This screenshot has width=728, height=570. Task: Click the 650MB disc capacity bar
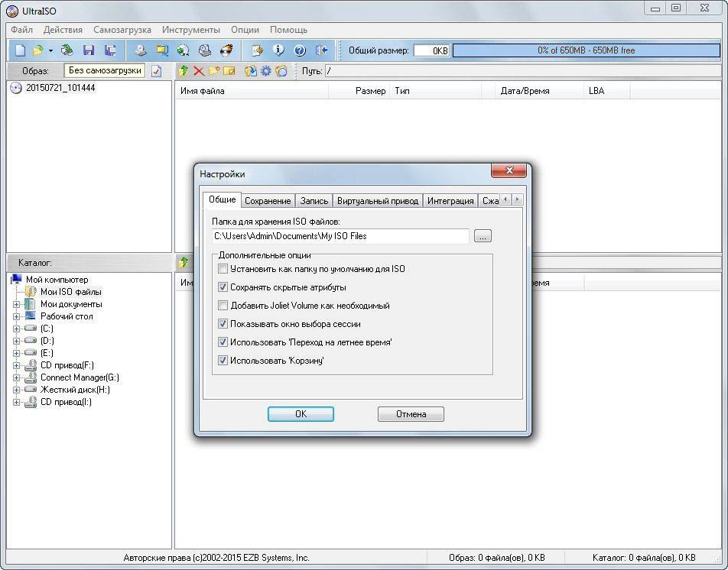pyautogui.click(x=587, y=50)
